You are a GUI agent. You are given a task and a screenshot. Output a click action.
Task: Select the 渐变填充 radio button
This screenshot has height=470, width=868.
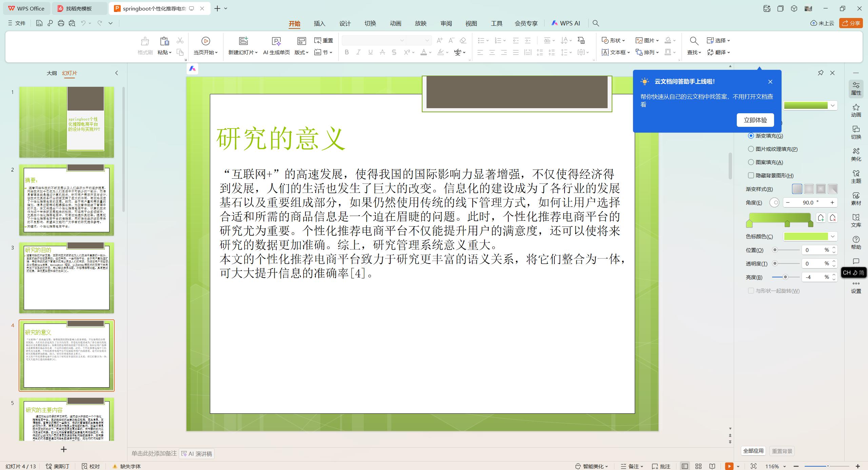751,135
